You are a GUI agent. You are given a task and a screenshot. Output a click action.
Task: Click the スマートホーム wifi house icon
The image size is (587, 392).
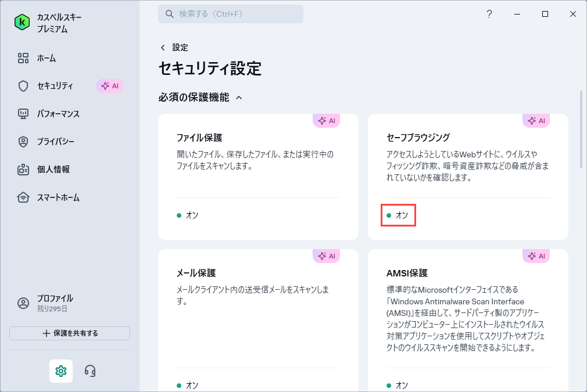[23, 197]
